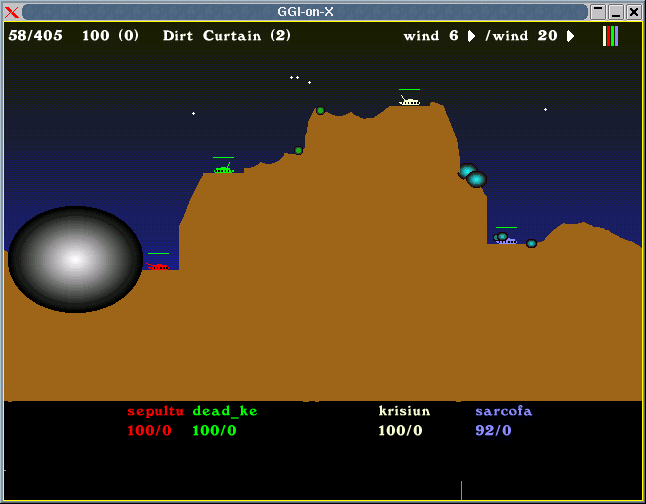Viewport: 646px width, 504px height.
Task: Select the green tank on the ledge
Action: pos(222,168)
